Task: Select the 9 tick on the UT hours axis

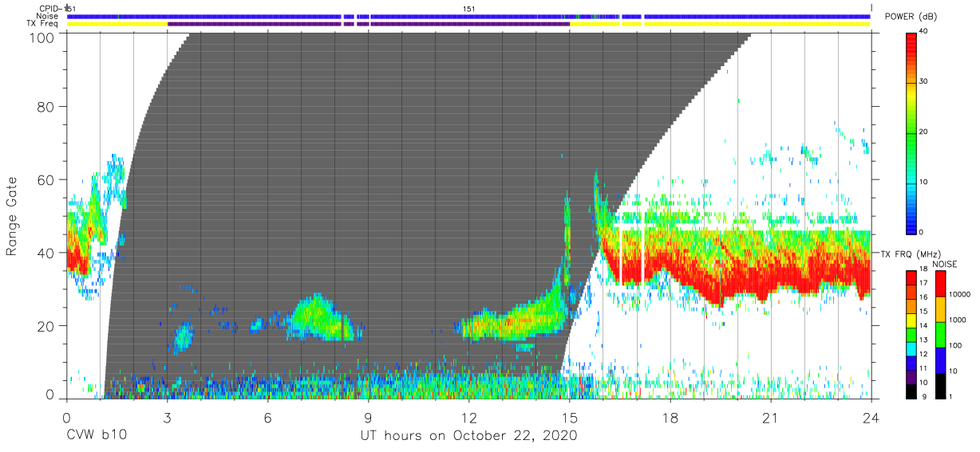Action: point(368,417)
